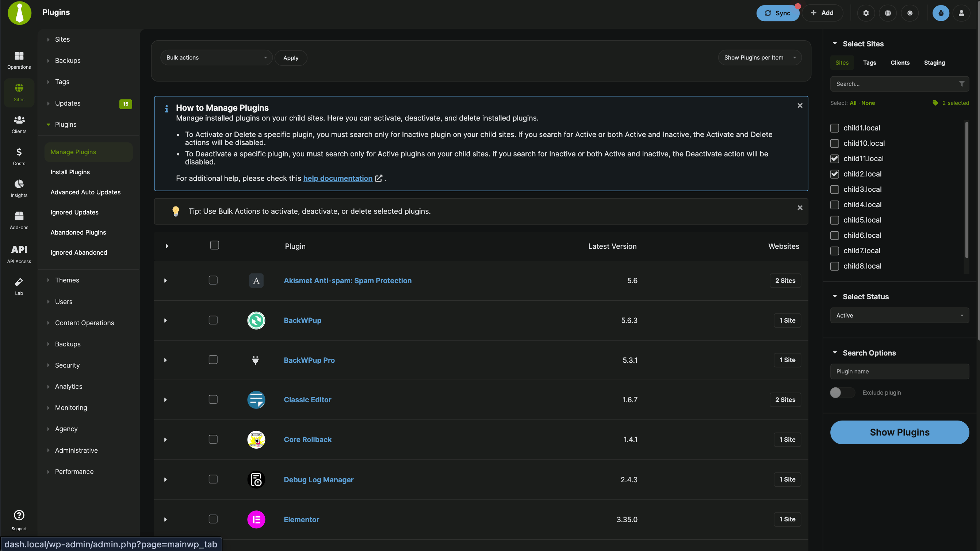Screen dimensions: 980x551
Task: Open Install Plugins submenu item
Action: coord(70,172)
